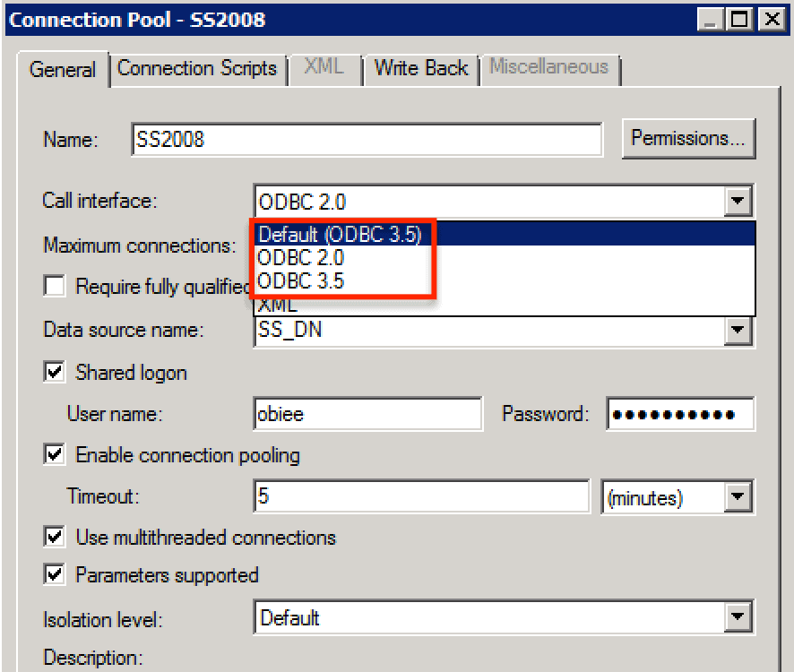Uncheck Parameters supported checkbox
The width and height of the screenshot is (794, 672).
pyautogui.click(x=54, y=574)
